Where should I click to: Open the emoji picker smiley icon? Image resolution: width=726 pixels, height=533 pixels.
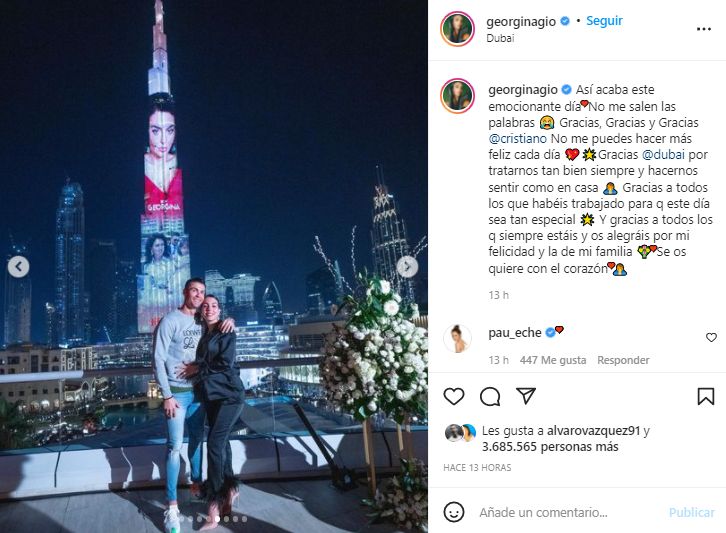click(x=454, y=512)
